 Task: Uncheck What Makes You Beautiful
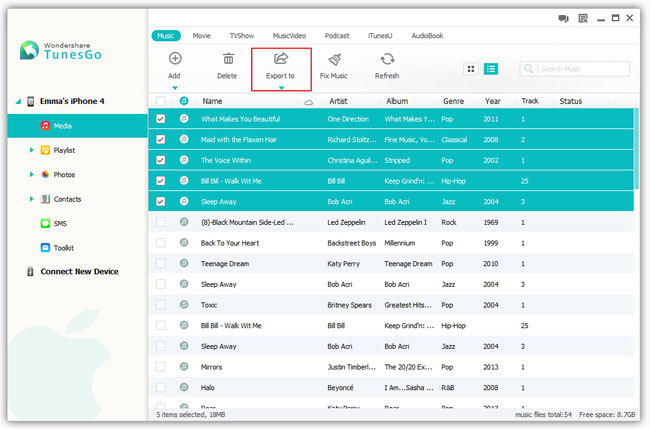click(160, 119)
